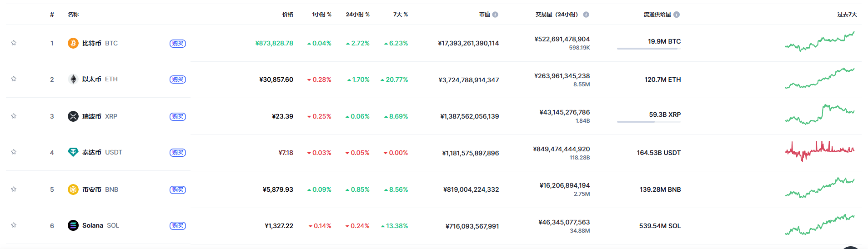Click 120.7M ETH supply value
The height and width of the screenshot is (249, 868).
tap(662, 80)
